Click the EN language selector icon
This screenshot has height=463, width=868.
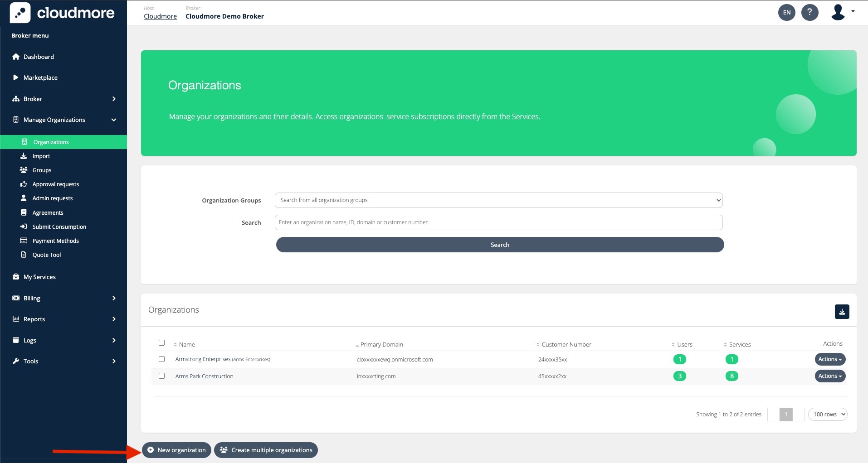pos(786,12)
